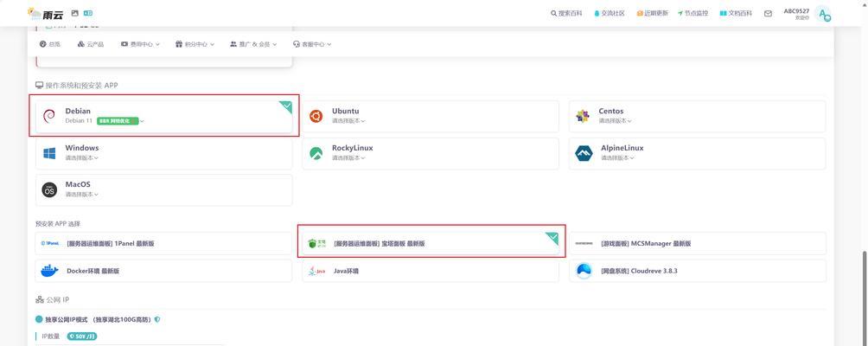
Task: Select the Centos operating system card
Action: point(697,116)
